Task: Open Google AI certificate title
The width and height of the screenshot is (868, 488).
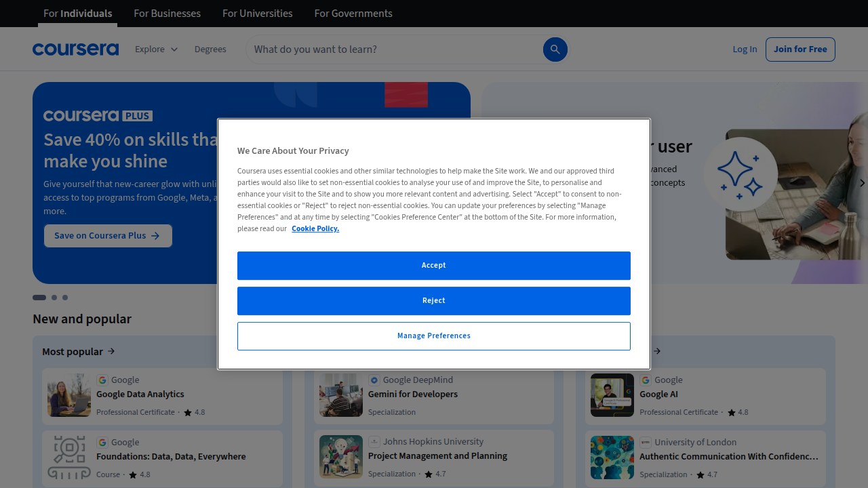Action: pos(658,394)
